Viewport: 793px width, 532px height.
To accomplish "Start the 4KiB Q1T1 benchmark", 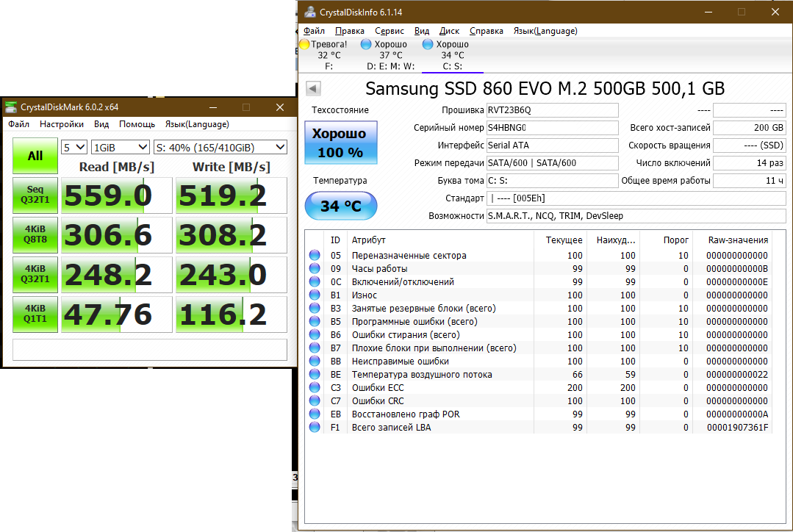I will tap(35, 314).
